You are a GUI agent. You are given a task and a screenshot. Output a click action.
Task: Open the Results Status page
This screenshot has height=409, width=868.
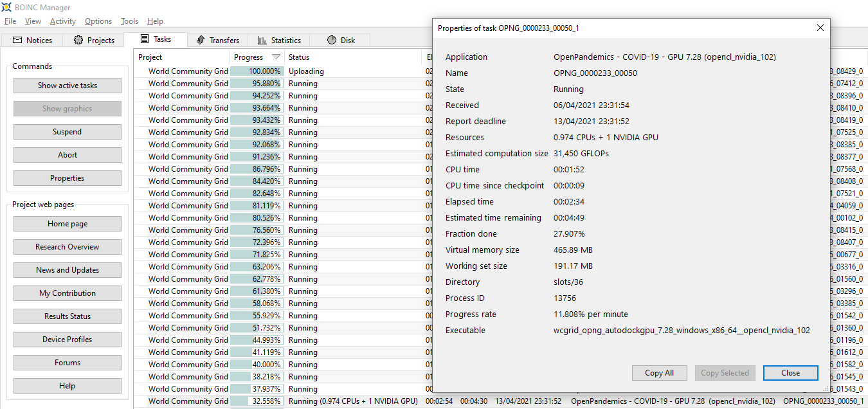click(x=68, y=316)
